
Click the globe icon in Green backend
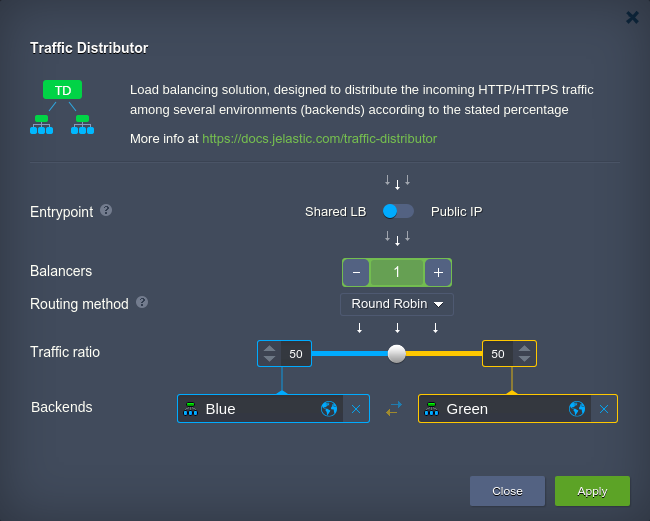coord(577,409)
